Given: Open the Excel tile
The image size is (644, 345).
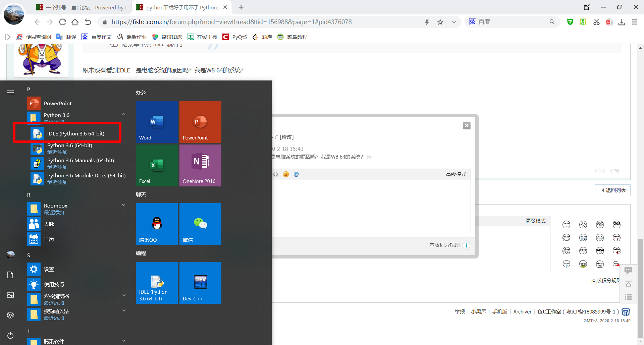Looking at the screenshot, I should 157,166.
